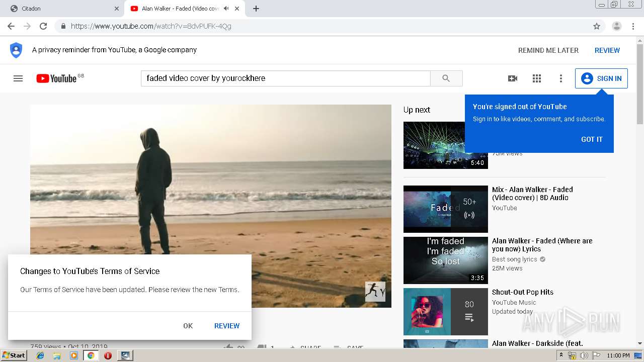
Task: Visit the Best song lyrics channel
Action: point(515,259)
